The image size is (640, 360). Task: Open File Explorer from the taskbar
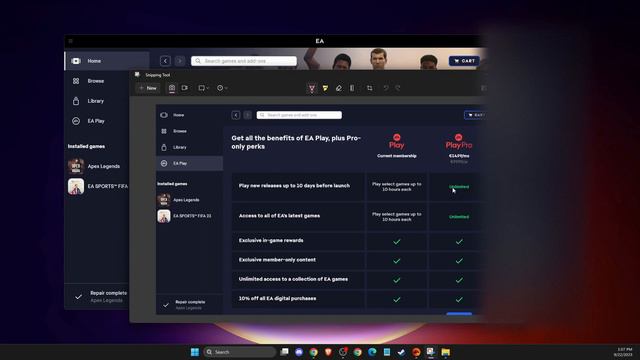tap(445, 352)
